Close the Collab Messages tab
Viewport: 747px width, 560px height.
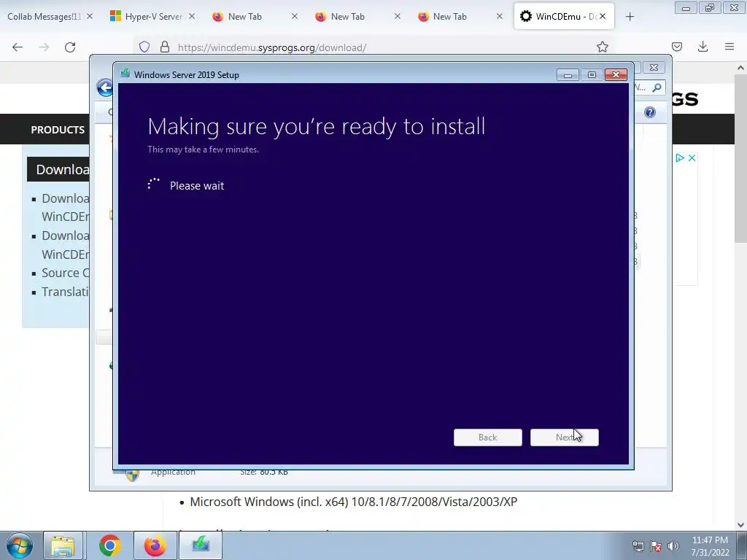(x=90, y=17)
